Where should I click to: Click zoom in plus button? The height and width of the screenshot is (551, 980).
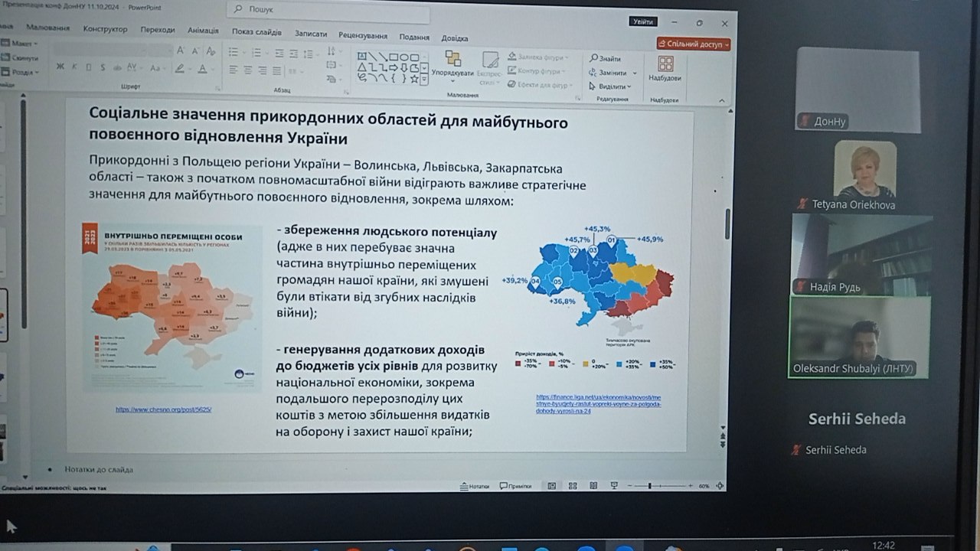click(690, 486)
